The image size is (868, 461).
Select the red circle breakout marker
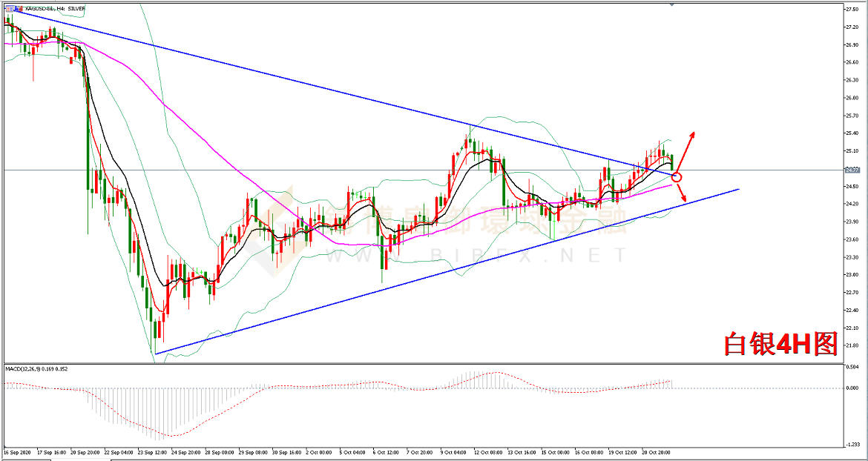(677, 177)
